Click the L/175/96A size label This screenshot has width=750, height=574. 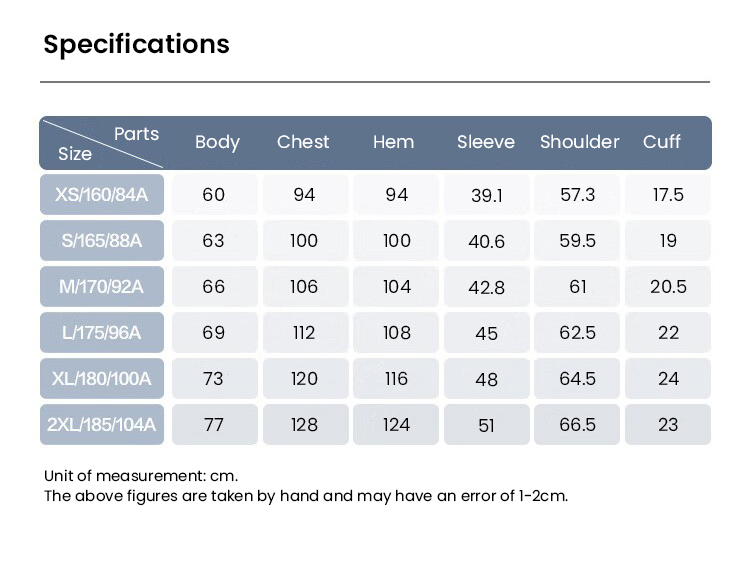[x=102, y=332]
